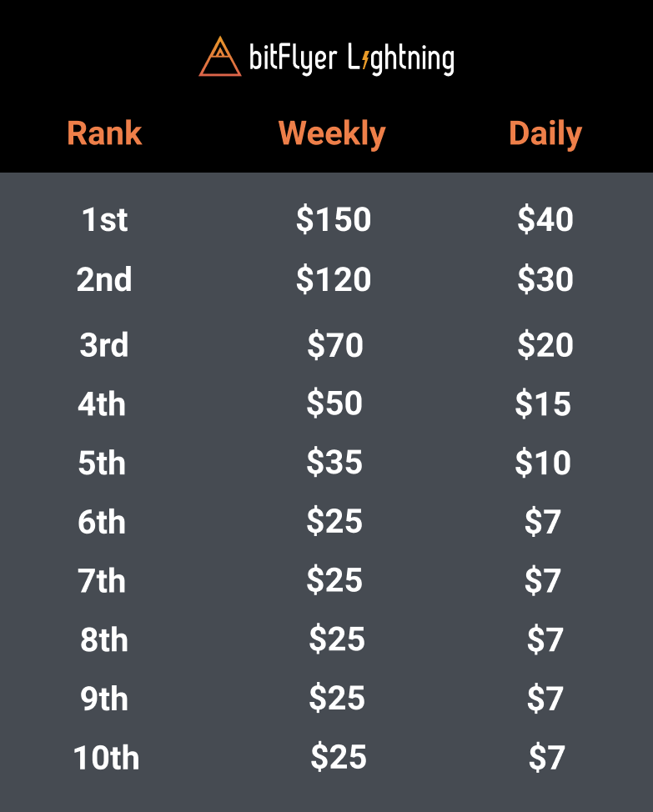Click the 2nd rank row label
Viewport: 653px width, 812px height.
104,279
